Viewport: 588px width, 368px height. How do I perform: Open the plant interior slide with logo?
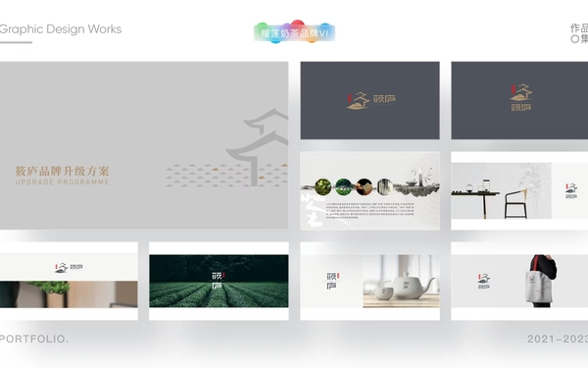pos(69,281)
